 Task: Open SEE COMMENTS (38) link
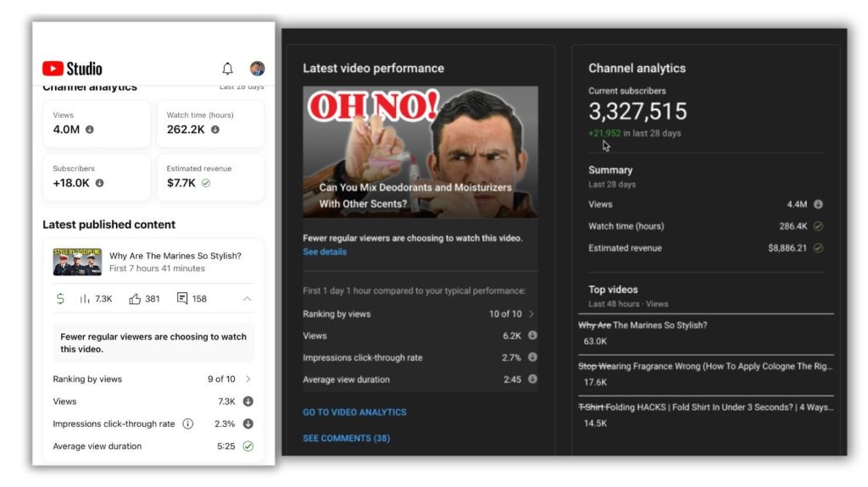(346, 439)
